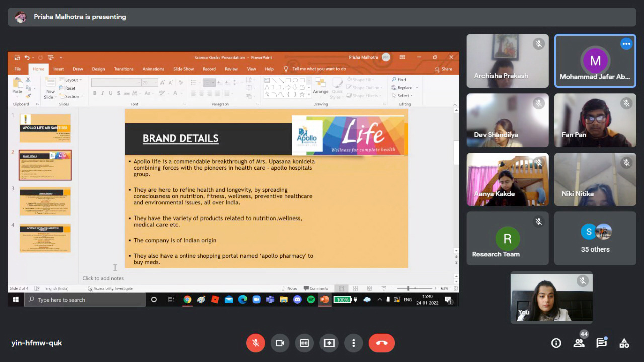
Task: Open Meet more options three-dot menu
Action: tap(354, 343)
